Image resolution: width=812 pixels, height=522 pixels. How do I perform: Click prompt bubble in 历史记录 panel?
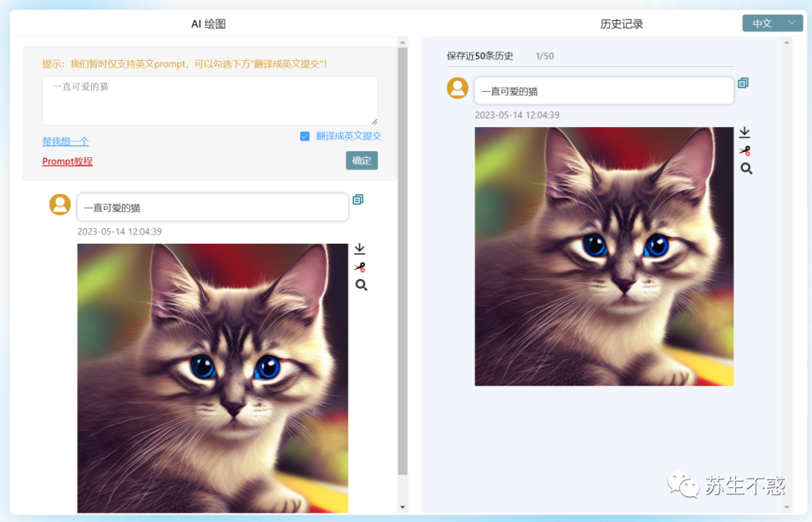click(604, 91)
